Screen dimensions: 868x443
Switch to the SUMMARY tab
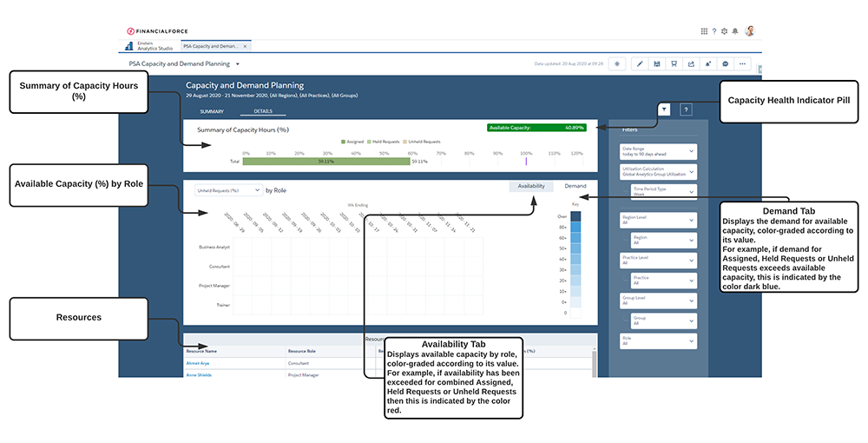pos(212,112)
